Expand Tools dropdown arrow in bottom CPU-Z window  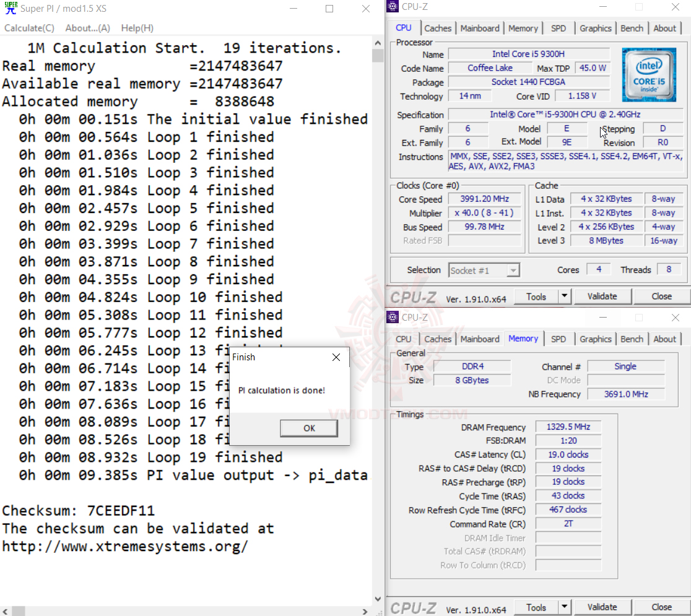[565, 607]
